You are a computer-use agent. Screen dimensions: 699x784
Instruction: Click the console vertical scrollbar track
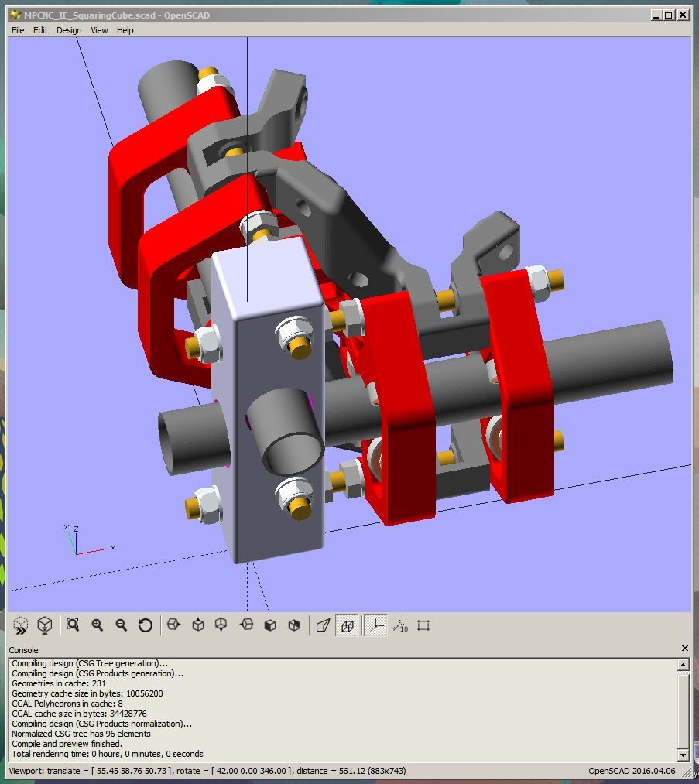point(684,710)
